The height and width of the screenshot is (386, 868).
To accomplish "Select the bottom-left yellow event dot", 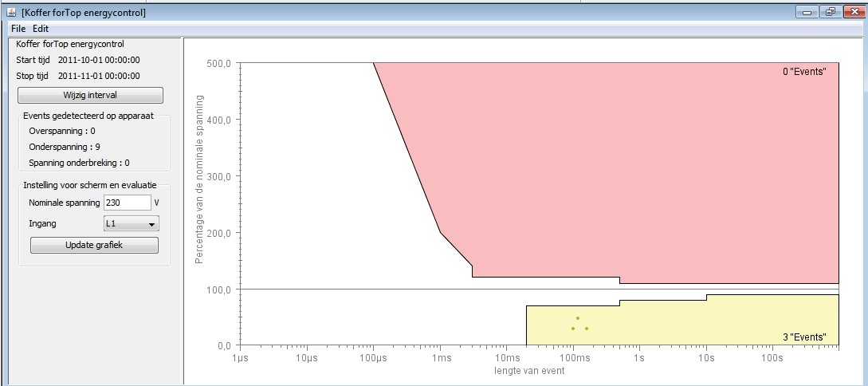I will pyautogui.click(x=572, y=329).
